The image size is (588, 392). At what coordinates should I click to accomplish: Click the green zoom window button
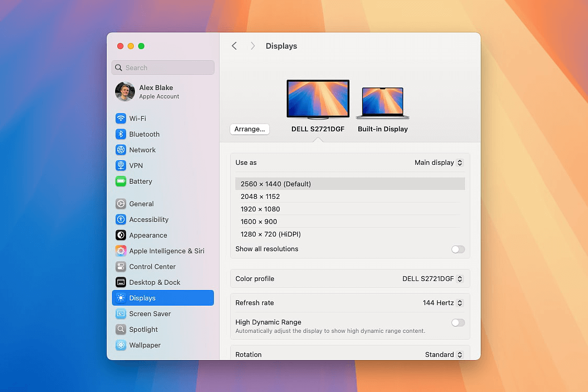pos(141,46)
